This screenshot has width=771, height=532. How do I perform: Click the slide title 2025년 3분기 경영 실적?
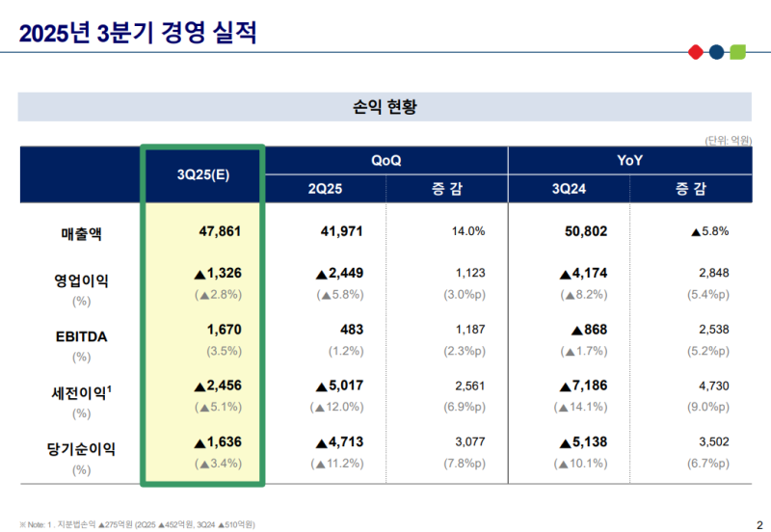click(138, 34)
